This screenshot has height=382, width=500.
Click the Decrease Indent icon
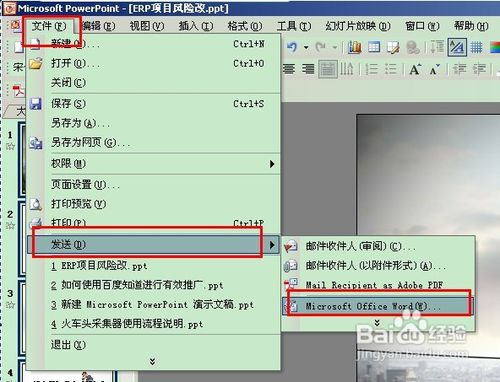[x=459, y=69]
